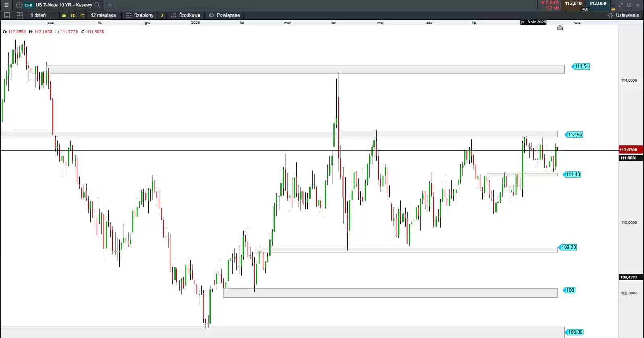The width and height of the screenshot is (644, 338).
Task: Pop out chart into a new window
Action: [629, 5]
